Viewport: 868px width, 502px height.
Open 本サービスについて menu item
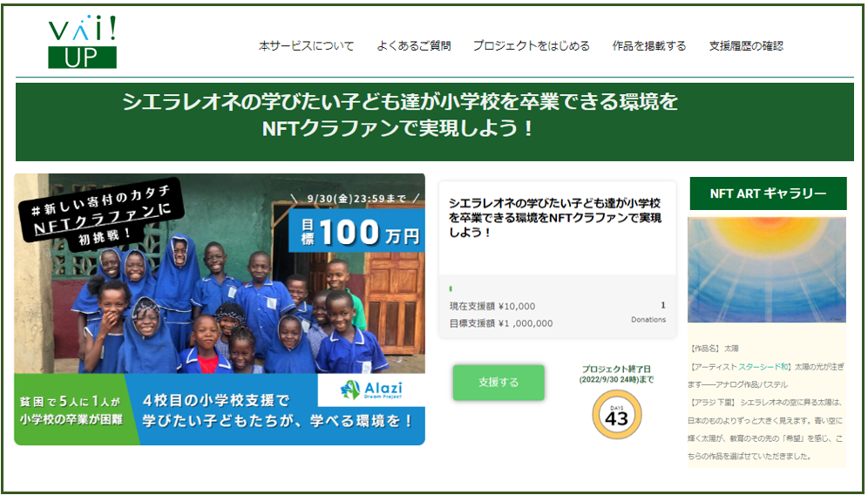[306, 46]
